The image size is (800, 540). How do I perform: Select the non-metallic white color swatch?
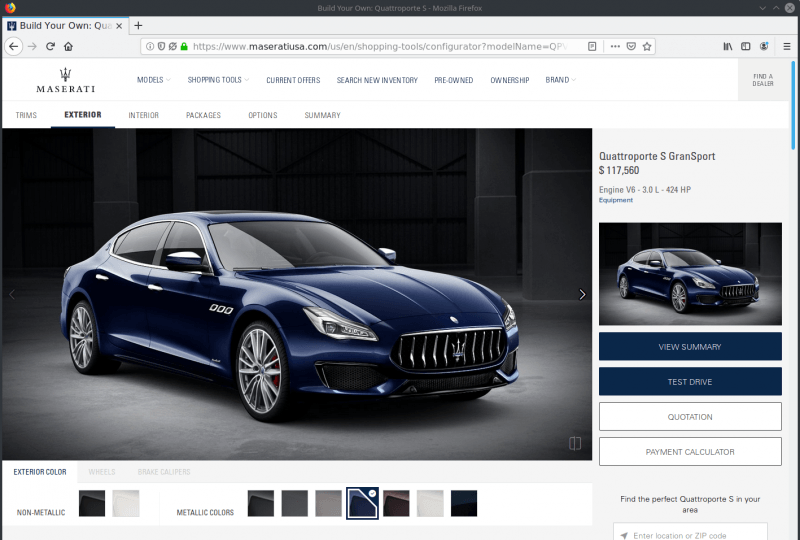[126, 503]
